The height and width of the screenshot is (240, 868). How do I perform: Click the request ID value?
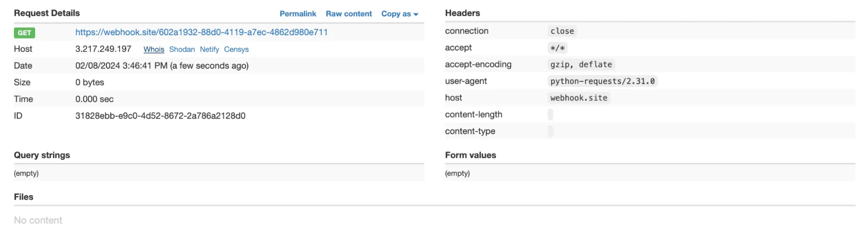point(160,116)
